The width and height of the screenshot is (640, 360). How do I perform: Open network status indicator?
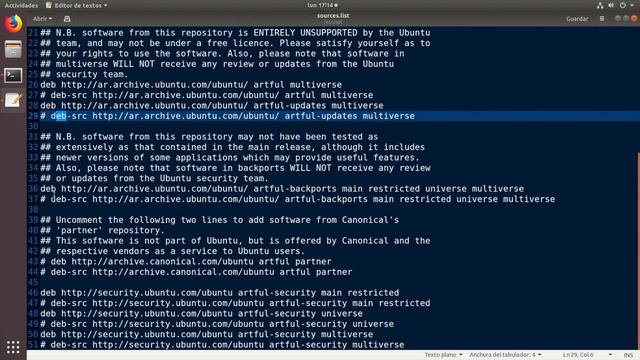[600, 5]
